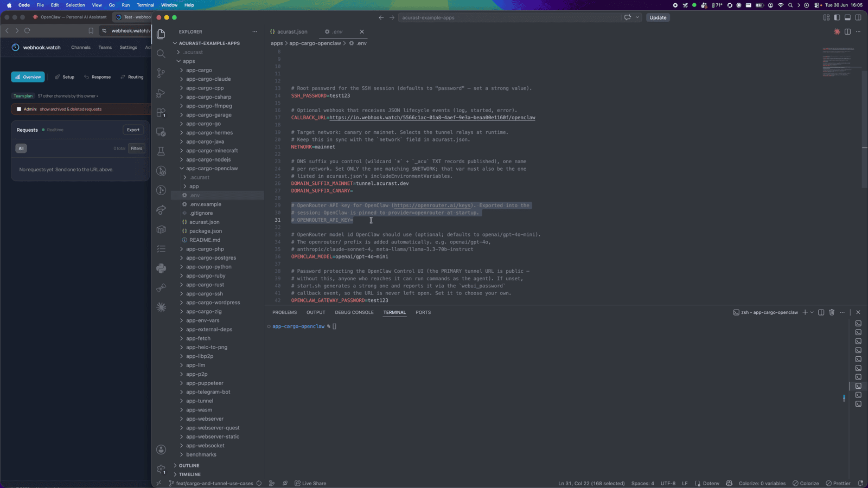Screen dimensions: 868x488
Task: Open the Source Control view
Action: point(161,73)
